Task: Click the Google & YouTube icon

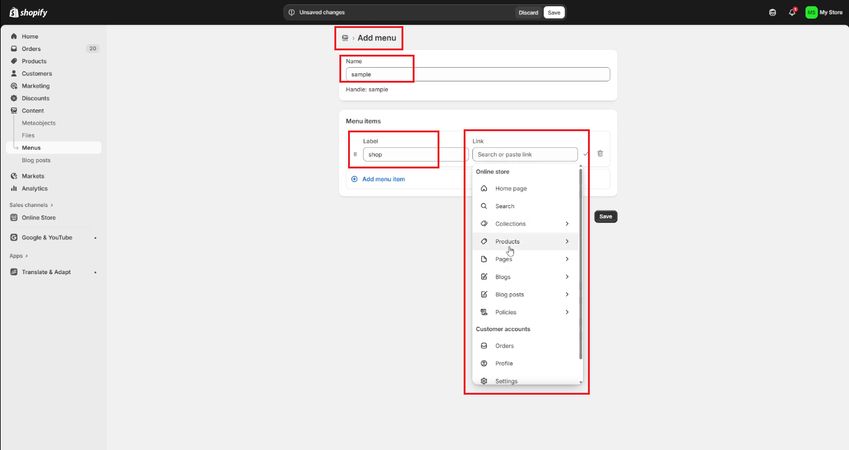Action: (14, 237)
